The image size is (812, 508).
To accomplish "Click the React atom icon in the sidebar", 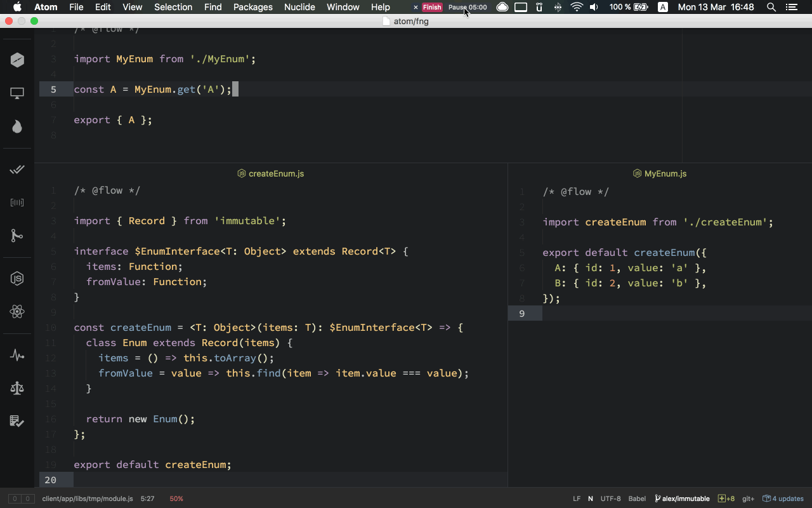I will point(17,312).
